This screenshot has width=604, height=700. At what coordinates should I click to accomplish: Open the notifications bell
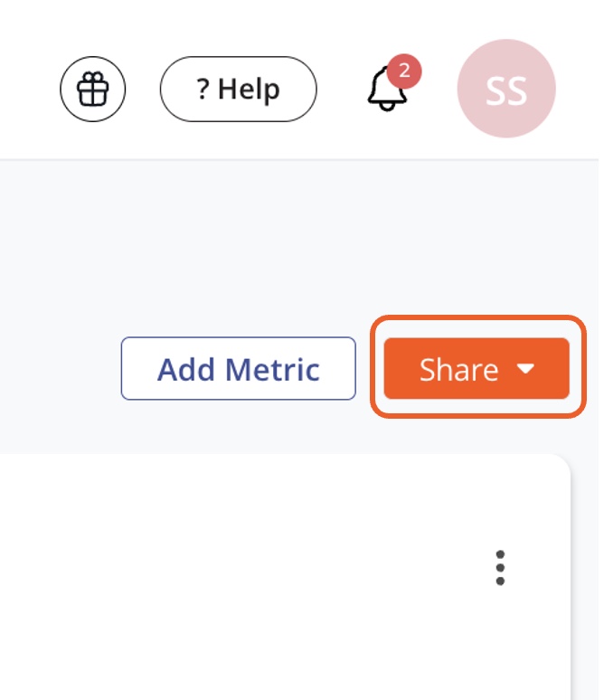[x=387, y=90]
